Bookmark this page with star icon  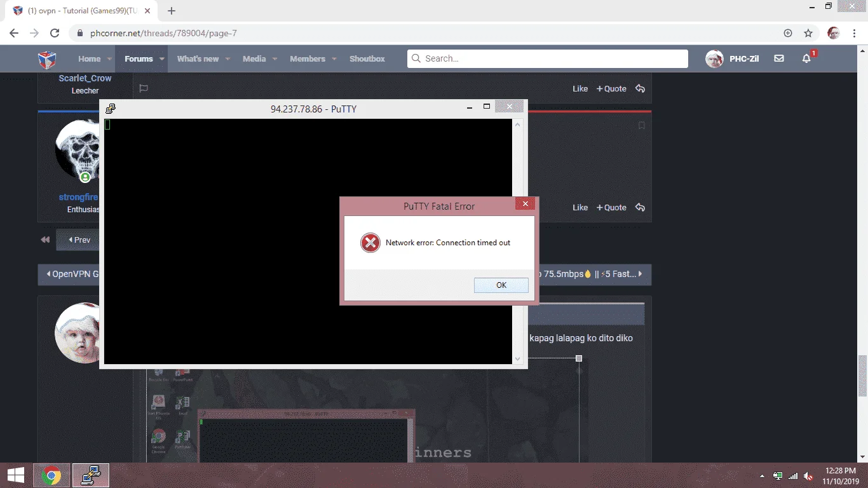pos(808,33)
